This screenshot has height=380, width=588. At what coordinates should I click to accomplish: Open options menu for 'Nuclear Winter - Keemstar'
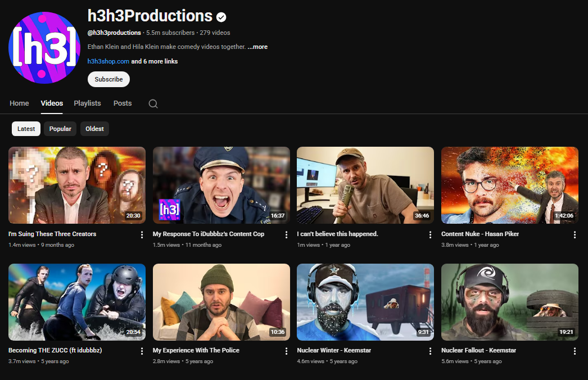430,351
